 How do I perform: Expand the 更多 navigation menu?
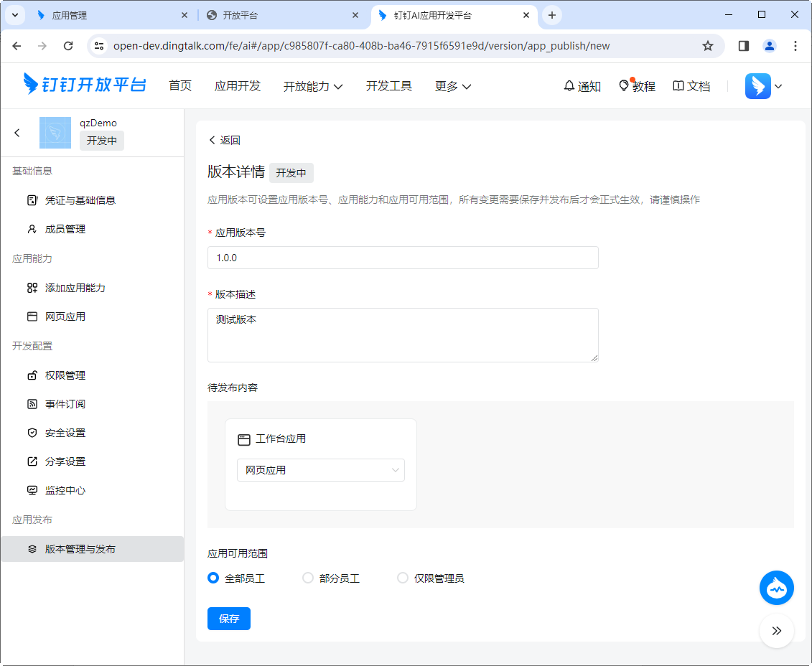(x=452, y=86)
